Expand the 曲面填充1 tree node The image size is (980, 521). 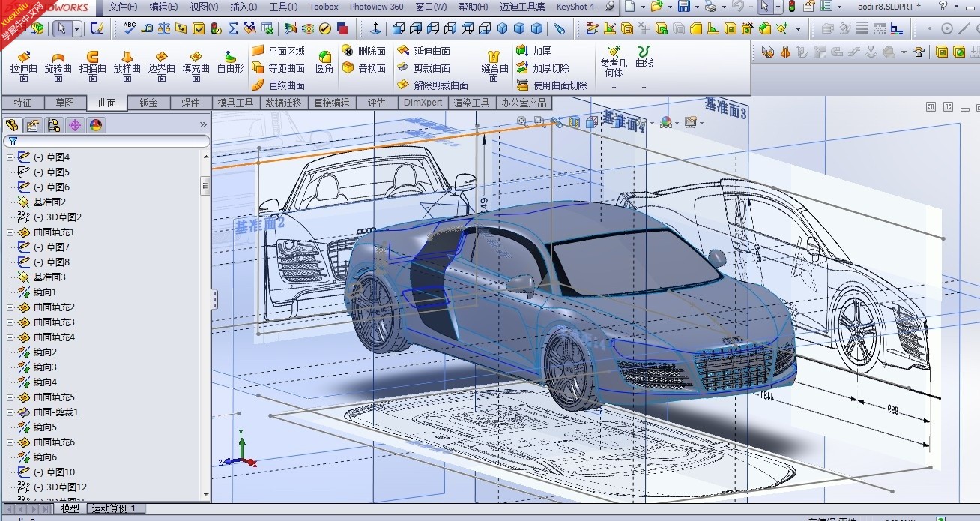(x=10, y=232)
